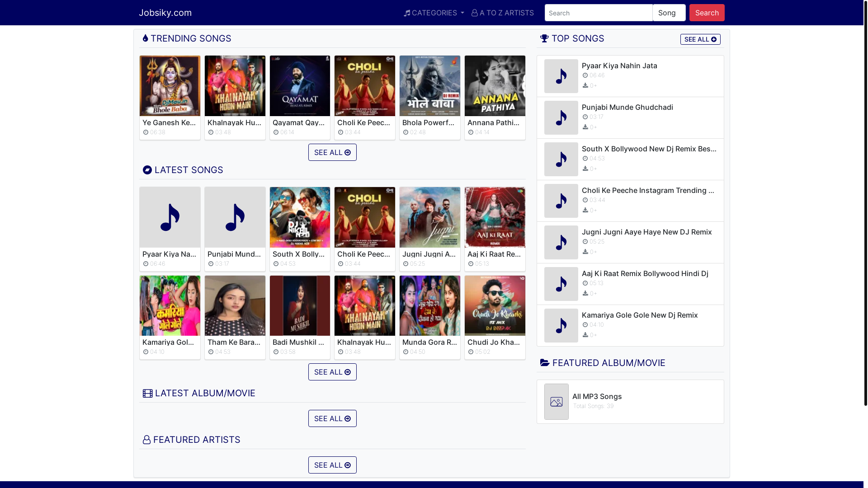This screenshot has width=868, height=488.
Task: Click the compass icon next to Latest Songs
Action: [147, 170]
